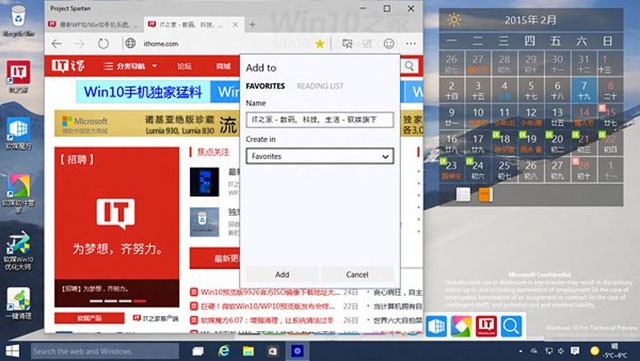
Task: Click the site search magnifier icon
Action: coord(409,66)
